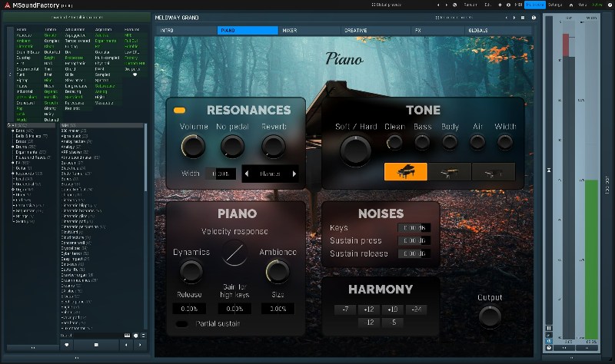Switch to the MIXER tab

pos(289,31)
